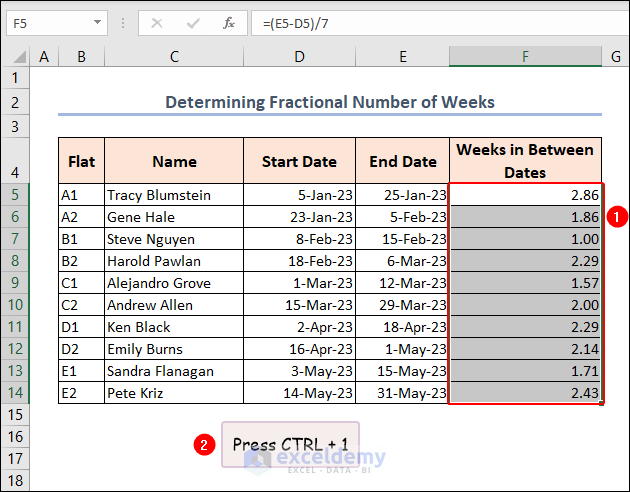Expand the Name Box dropdown arrow
This screenshot has height=492, width=630.
point(96,22)
